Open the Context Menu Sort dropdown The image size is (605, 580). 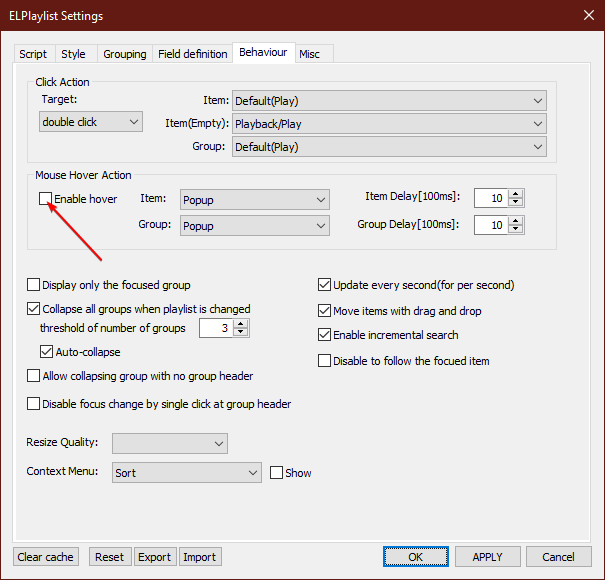pyautogui.click(x=186, y=473)
